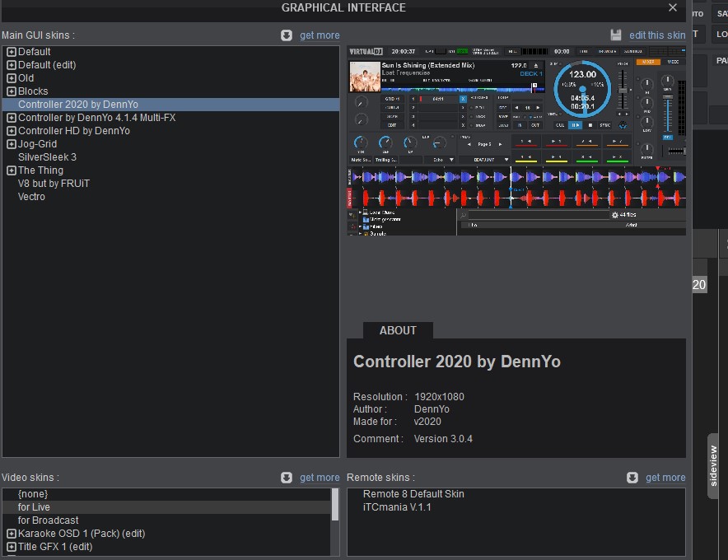Choose the for Broadcast video skin
This screenshot has height=560, width=728.
[166, 520]
